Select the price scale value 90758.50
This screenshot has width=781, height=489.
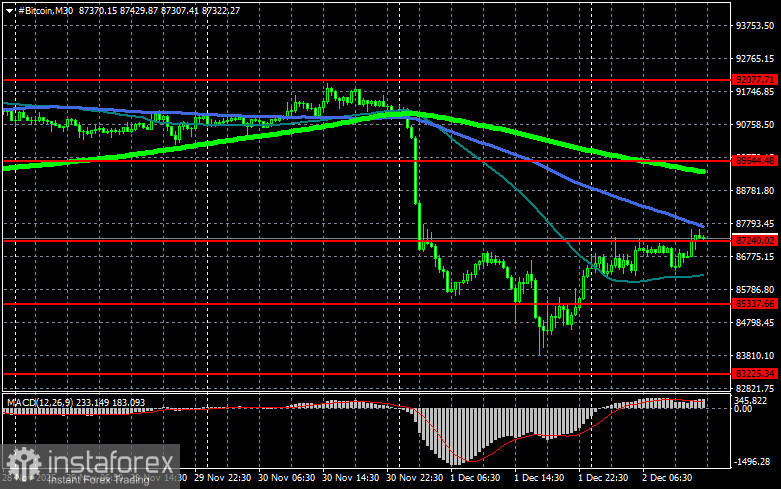click(755, 124)
